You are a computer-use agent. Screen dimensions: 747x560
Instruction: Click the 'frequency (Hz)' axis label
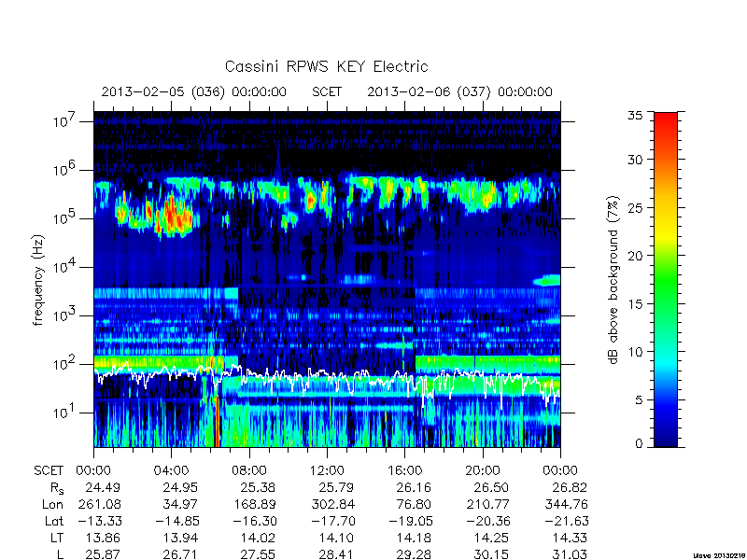coord(38,280)
